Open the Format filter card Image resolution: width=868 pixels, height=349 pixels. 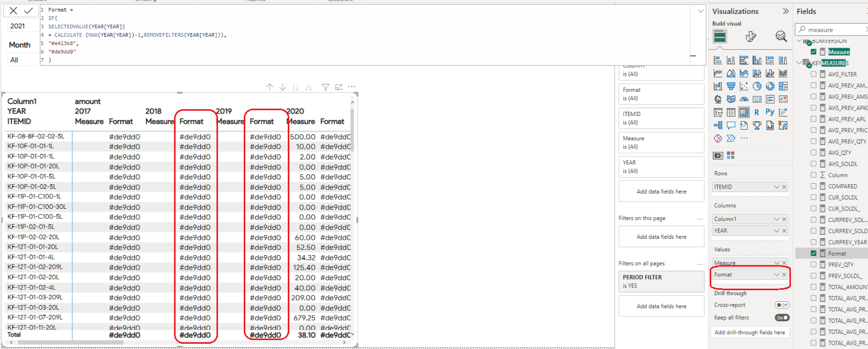coord(661,94)
